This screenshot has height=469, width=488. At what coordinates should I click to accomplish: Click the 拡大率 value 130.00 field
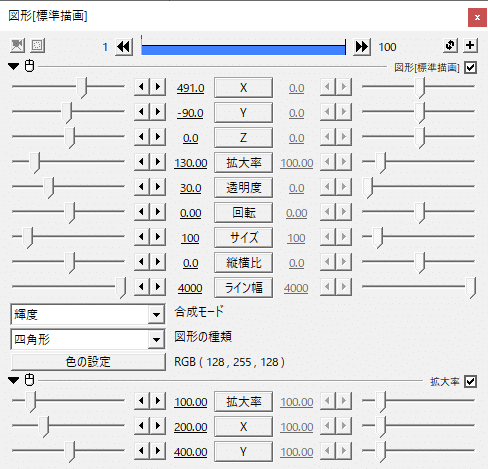191,163
